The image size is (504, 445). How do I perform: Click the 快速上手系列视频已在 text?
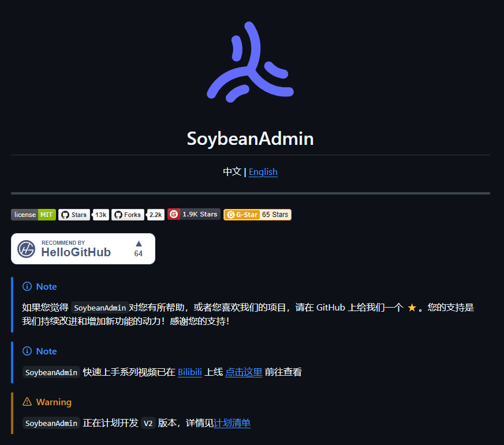129,372
